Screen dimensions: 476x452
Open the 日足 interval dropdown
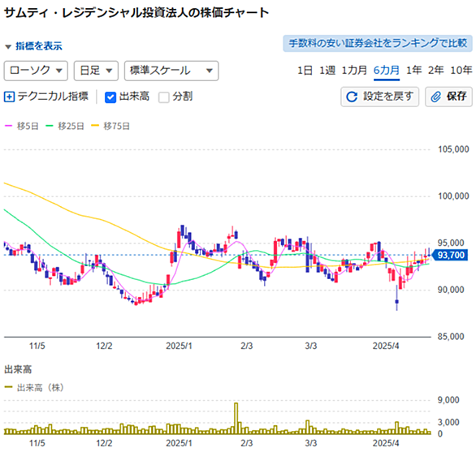(x=96, y=71)
